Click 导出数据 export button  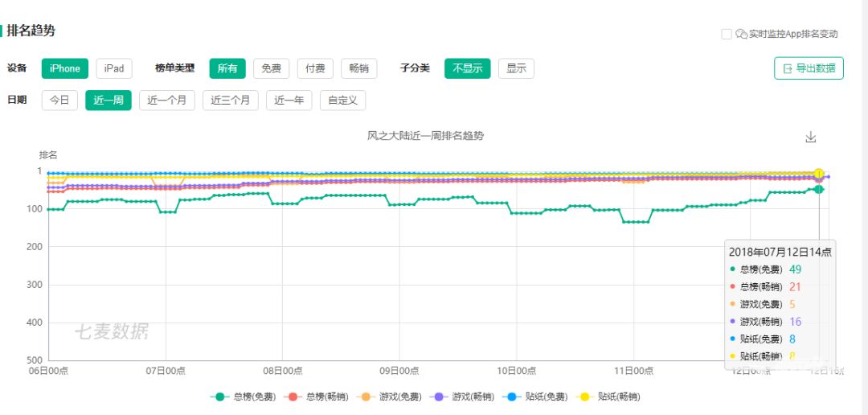coord(809,68)
